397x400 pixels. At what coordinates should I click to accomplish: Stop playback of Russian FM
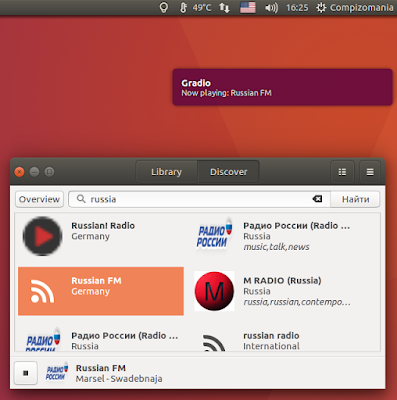[26, 373]
